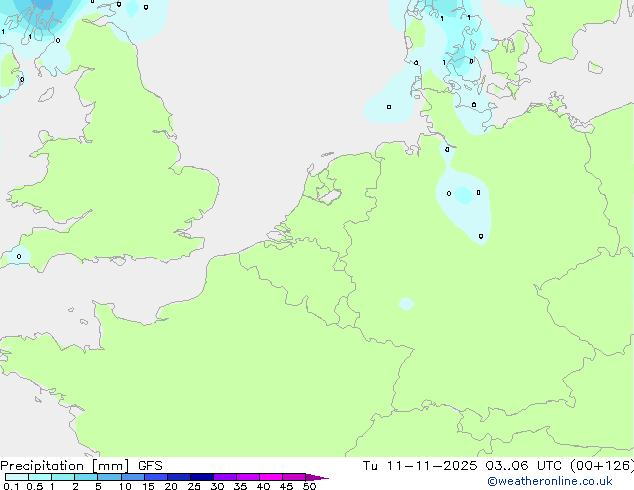Click the '(00+126)' forecast offset text
The image size is (634, 490).
[x=602, y=466]
